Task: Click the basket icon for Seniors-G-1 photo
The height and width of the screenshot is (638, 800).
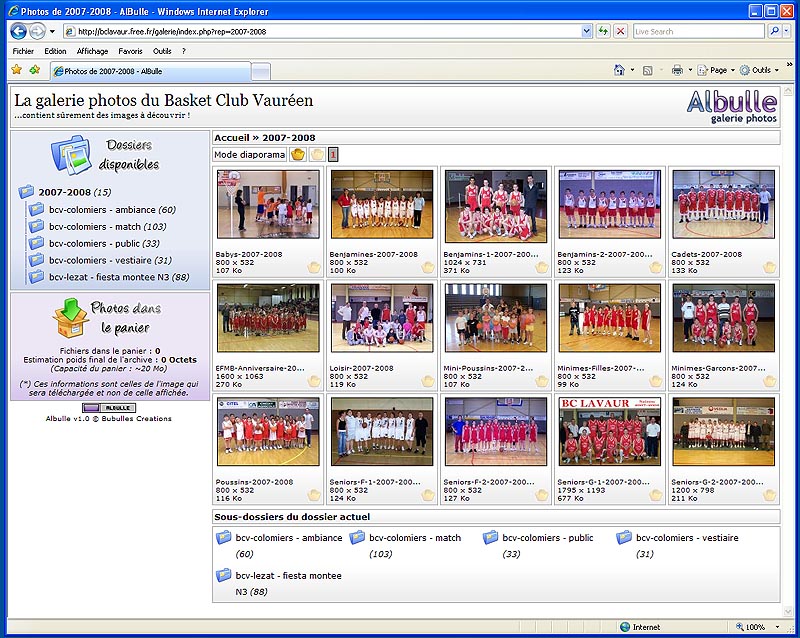Action: [x=656, y=495]
